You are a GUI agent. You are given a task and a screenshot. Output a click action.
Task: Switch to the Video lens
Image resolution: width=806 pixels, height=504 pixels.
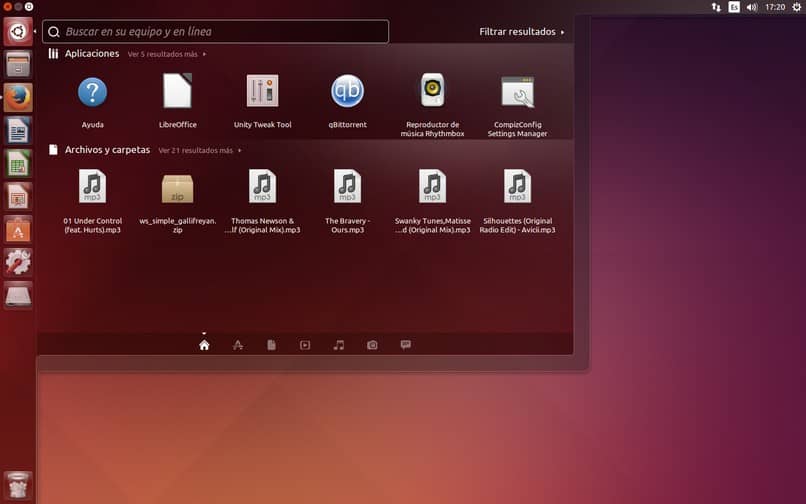(305, 345)
